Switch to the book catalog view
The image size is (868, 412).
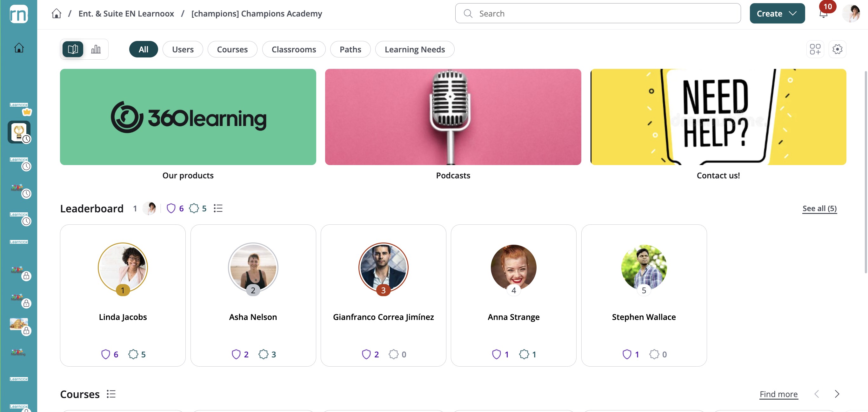pyautogui.click(x=73, y=49)
